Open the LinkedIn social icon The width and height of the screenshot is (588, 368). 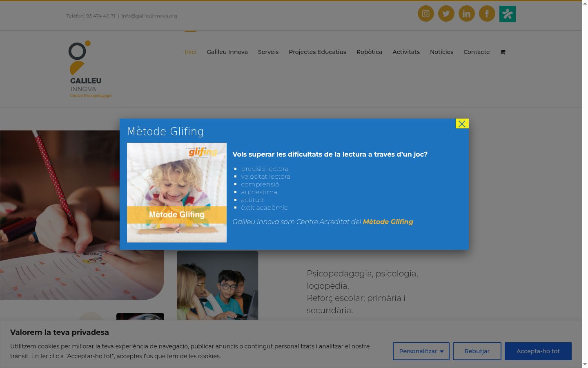(x=466, y=14)
